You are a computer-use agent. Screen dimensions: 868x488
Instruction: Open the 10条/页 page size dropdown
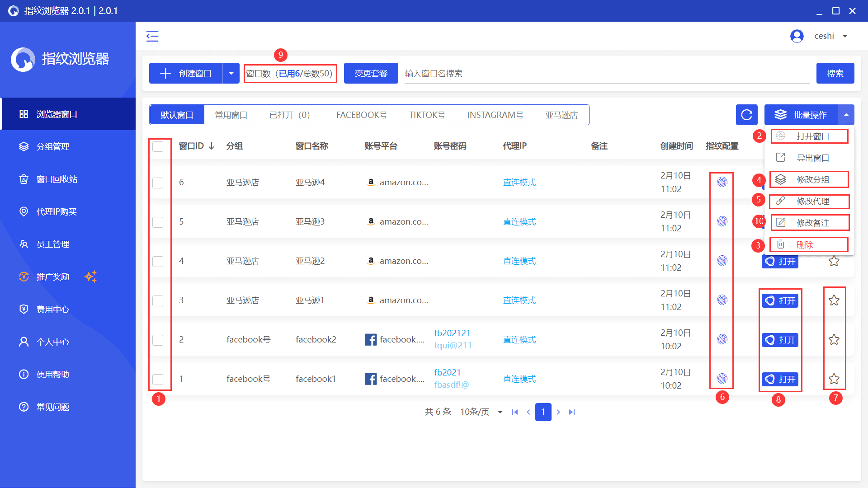[x=481, y=412]
